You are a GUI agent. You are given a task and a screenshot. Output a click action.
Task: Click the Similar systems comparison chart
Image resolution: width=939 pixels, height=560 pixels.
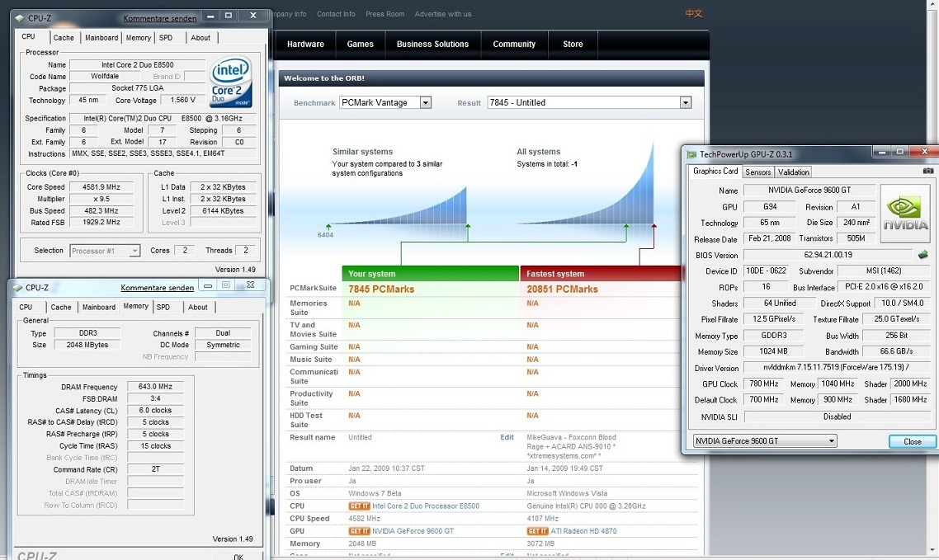pos(399,205)
